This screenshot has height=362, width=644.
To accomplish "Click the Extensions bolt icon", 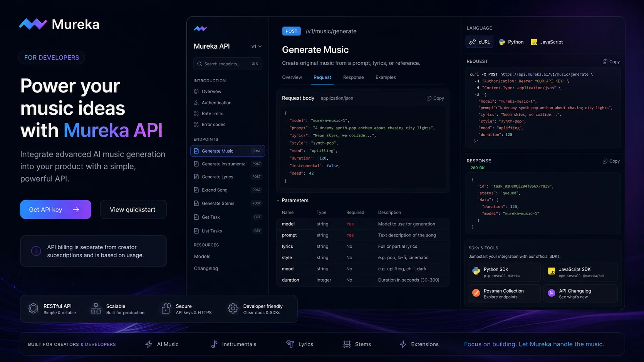I will point(403,344).
